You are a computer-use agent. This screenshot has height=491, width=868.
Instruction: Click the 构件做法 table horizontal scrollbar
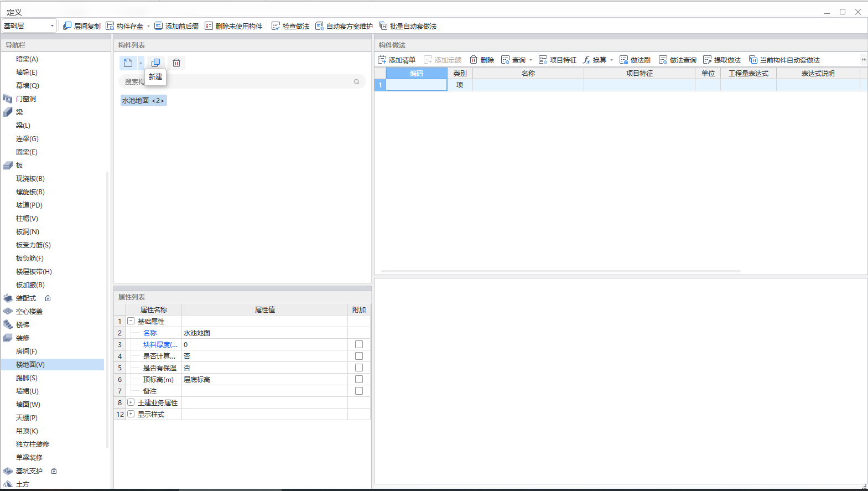tap(561, 271)
